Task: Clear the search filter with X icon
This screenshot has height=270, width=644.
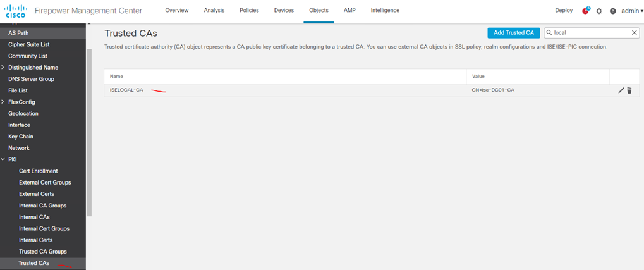Action: (x=634, y=32)
